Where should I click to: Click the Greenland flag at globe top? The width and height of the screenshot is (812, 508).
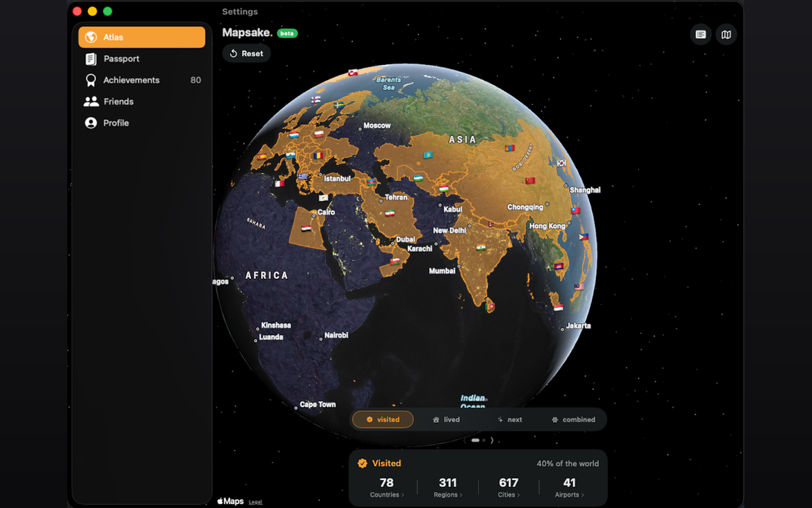coord(352,72)
